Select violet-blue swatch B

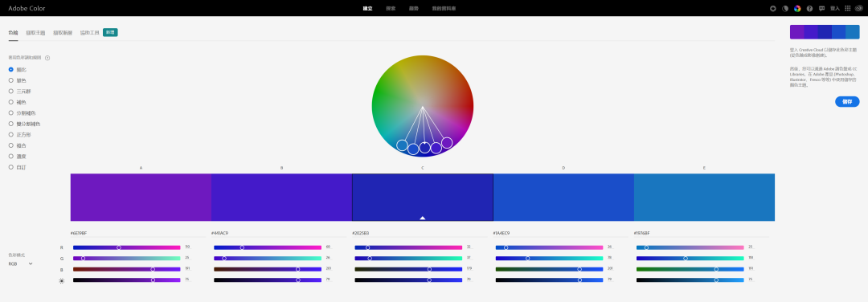(x=282, y=198)
